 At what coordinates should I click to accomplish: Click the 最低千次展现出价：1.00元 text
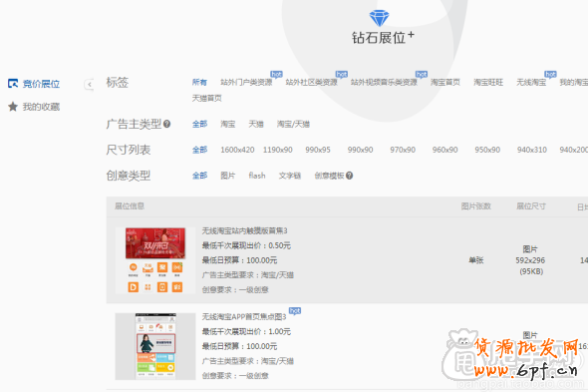[246, 331]
